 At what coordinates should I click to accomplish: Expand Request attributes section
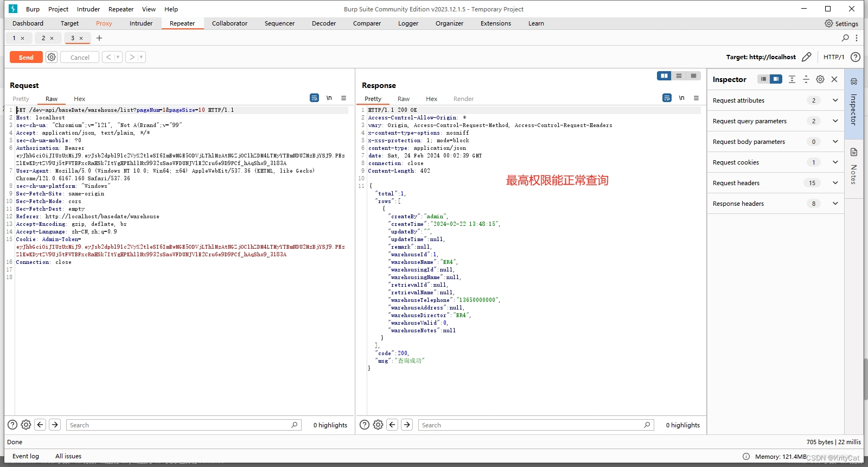[776, 100]
